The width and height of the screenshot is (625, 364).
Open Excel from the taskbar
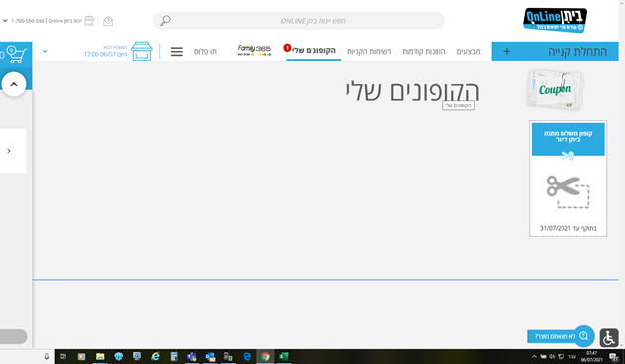pyautogui.click(x=284, y=356)
